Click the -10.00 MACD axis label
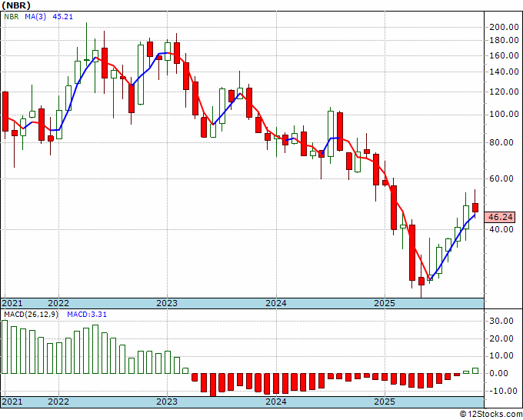This screenshot has width=523, height=420. (x=501, y=391)
